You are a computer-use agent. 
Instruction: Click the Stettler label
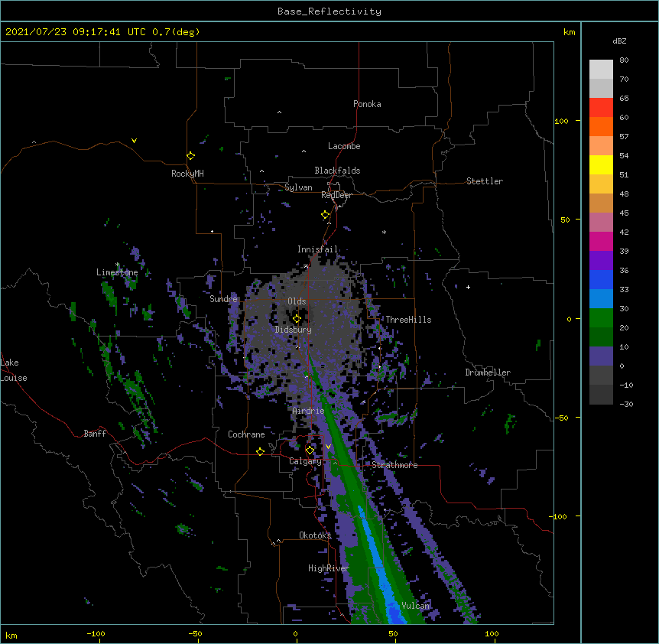pos(484,181)
